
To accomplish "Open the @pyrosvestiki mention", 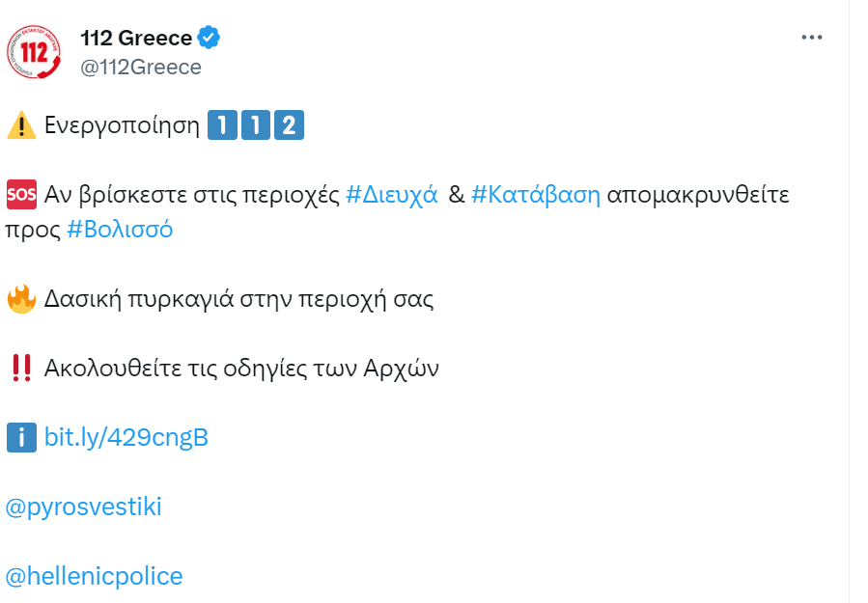I will [84, 507].
